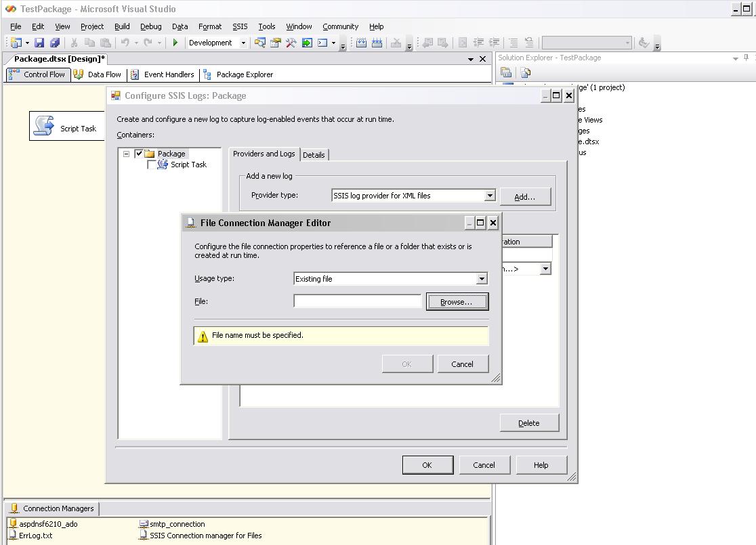Screen dimensions: 756x545
Task: Uncheck the Package container checkbox
Action: click(x=139, y=154)
